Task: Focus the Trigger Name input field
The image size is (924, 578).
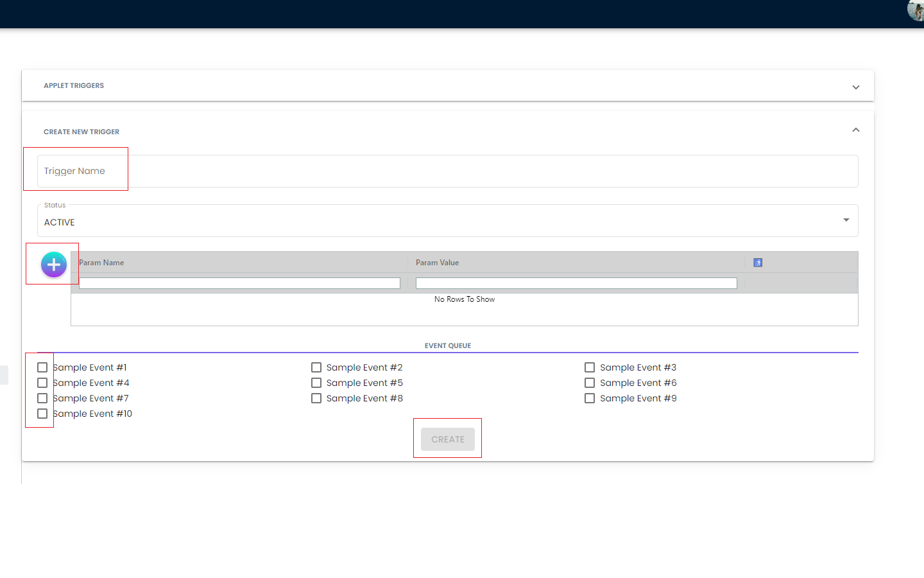Action: [x=448, y=171]
